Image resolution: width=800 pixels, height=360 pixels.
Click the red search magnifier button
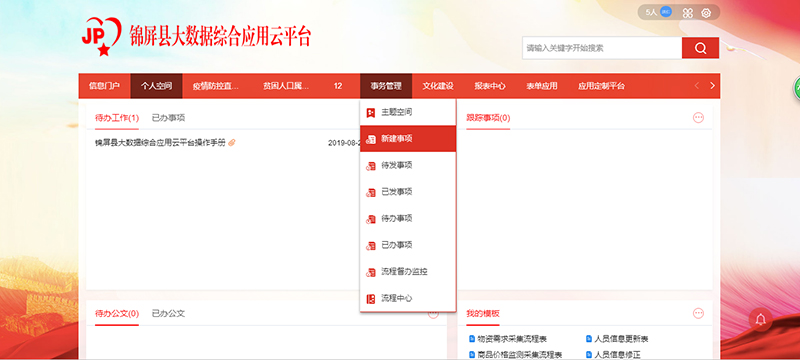[700, 48]
